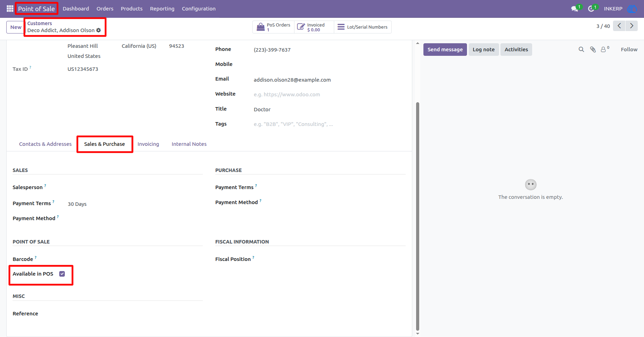Open the Reporting menu
The width and height of the screenshot is (644, 337).
162,9
